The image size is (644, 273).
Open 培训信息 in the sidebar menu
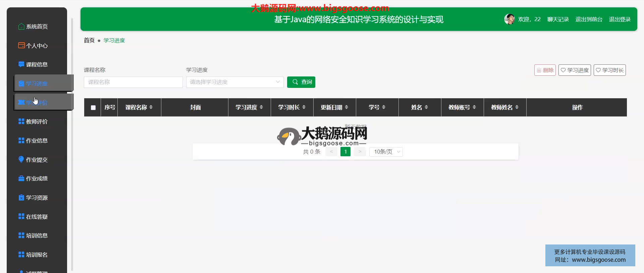(37, 235)
